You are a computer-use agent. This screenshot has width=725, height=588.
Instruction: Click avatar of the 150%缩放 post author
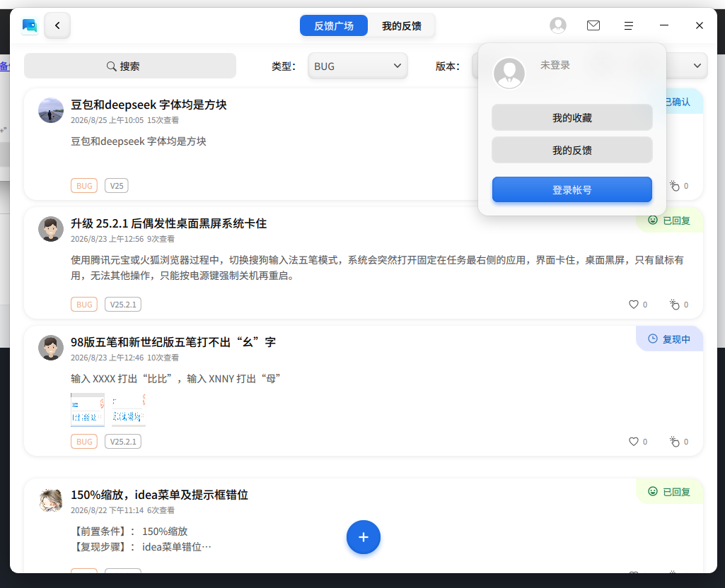point(51,500)
